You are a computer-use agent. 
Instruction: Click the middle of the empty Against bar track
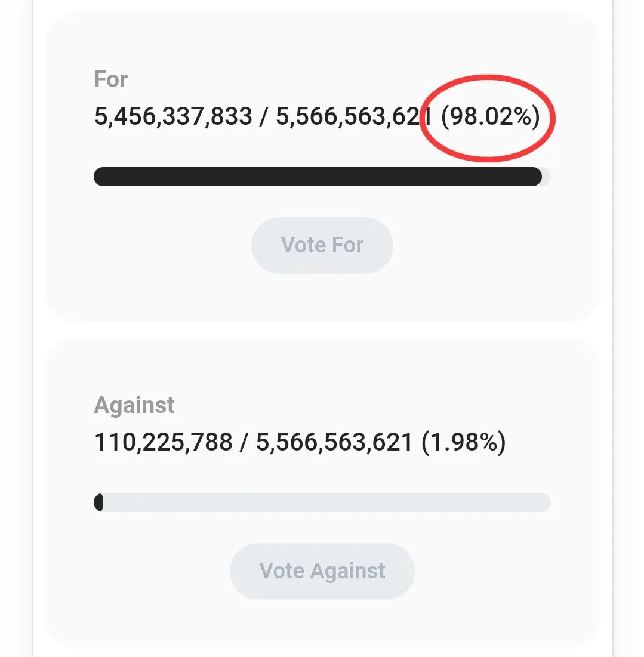pyautogui.click(x=325, y=502)
